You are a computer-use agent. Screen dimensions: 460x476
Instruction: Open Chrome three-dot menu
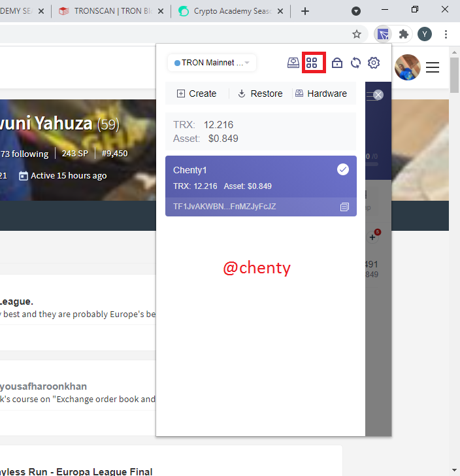446,34
